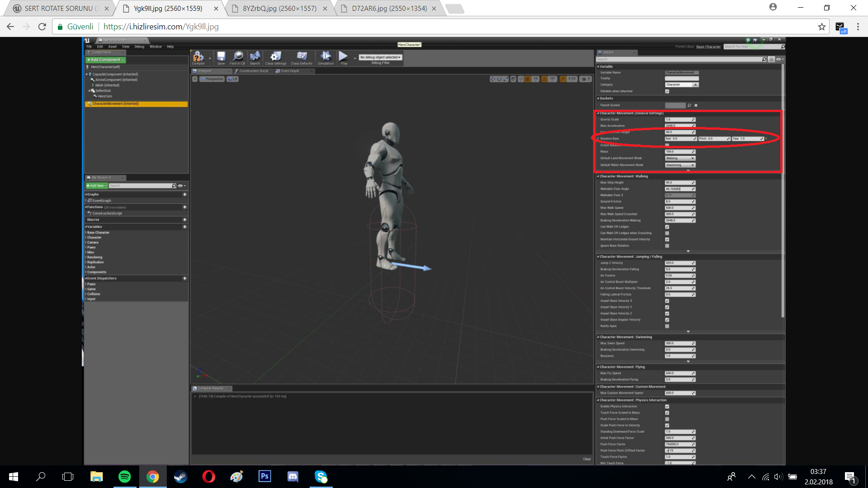
Task: Click the Save blueprint icon
Action: pos(221,57)
